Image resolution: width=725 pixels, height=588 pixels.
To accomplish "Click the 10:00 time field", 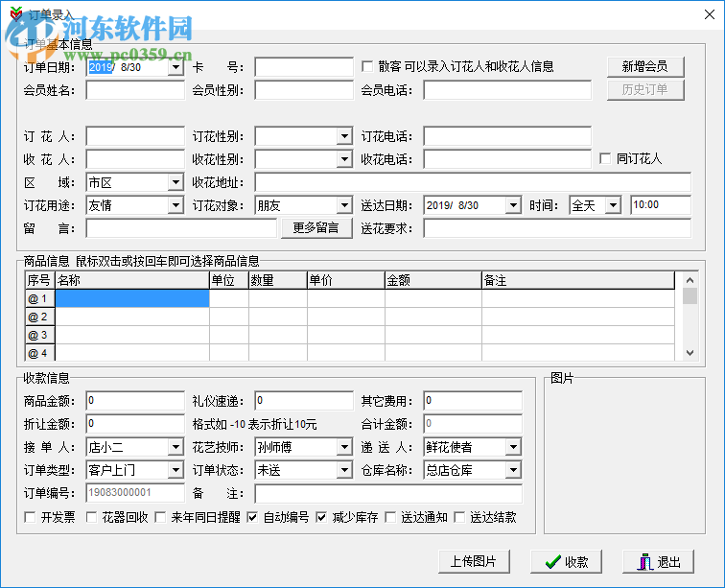I will 661,205.
